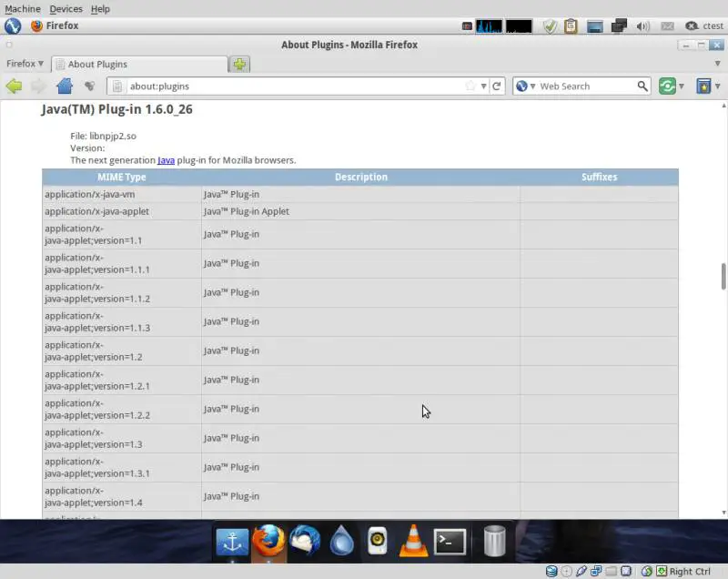
Task: Open the blue bookmarks star icon
Action: tap(703, 86)
